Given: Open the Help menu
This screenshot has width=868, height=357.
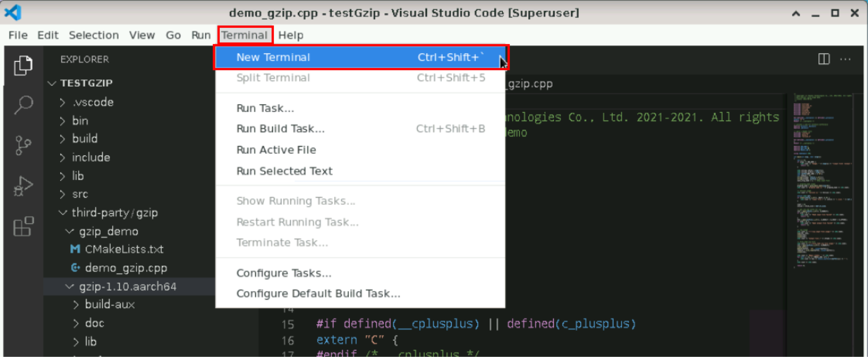Looking at the screenshot, I should (x=290, y=35).
